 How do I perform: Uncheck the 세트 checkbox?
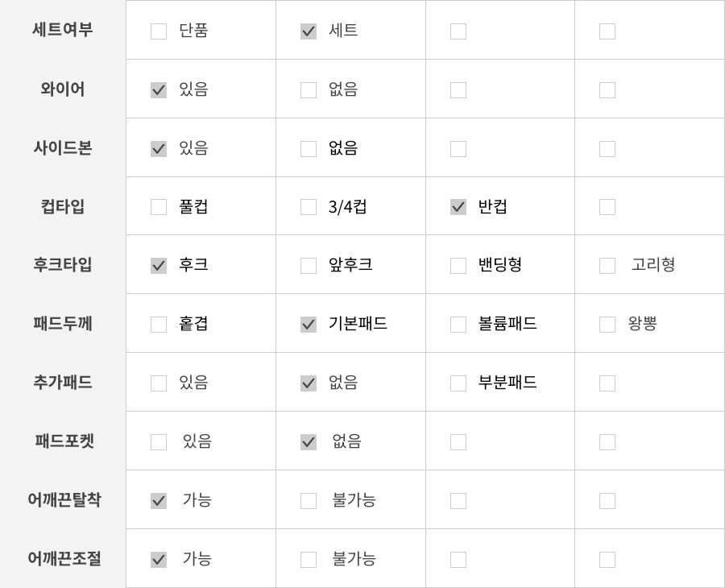tap(309, 31)
